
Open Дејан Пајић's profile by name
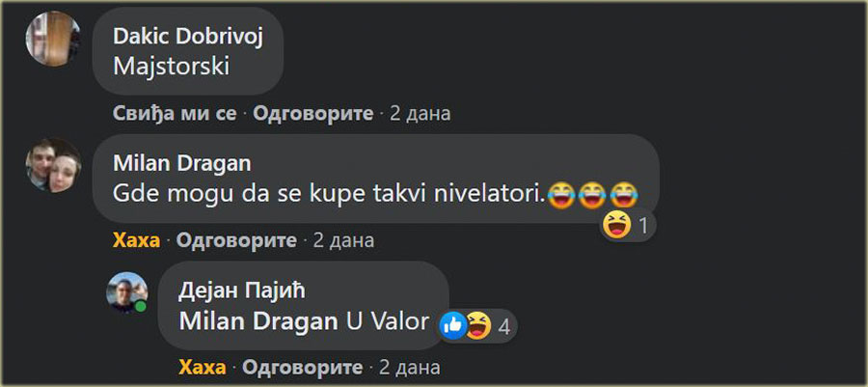pyautogui.click(x=242, y=291)
